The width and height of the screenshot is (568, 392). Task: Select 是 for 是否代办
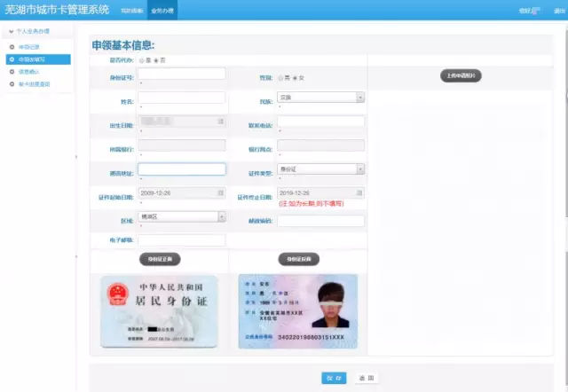click(142, 60)
